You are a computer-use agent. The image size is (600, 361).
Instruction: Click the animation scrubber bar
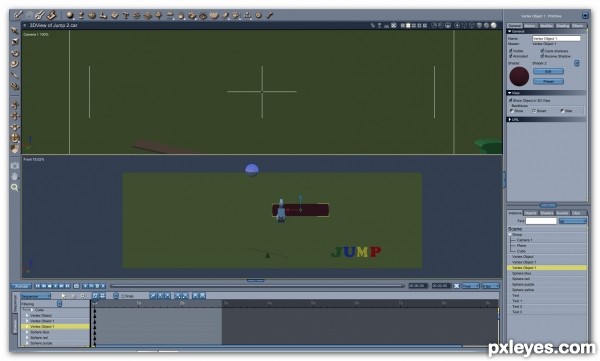[257, 286]
